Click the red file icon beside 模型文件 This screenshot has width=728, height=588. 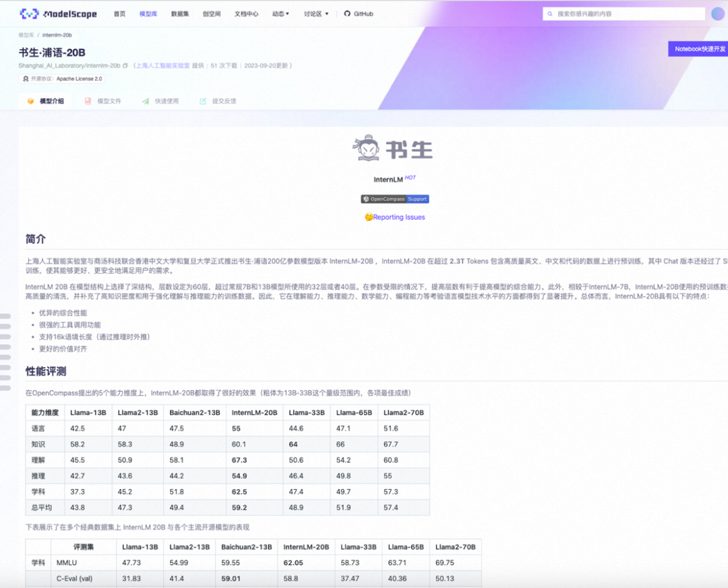tap(88, 101)
